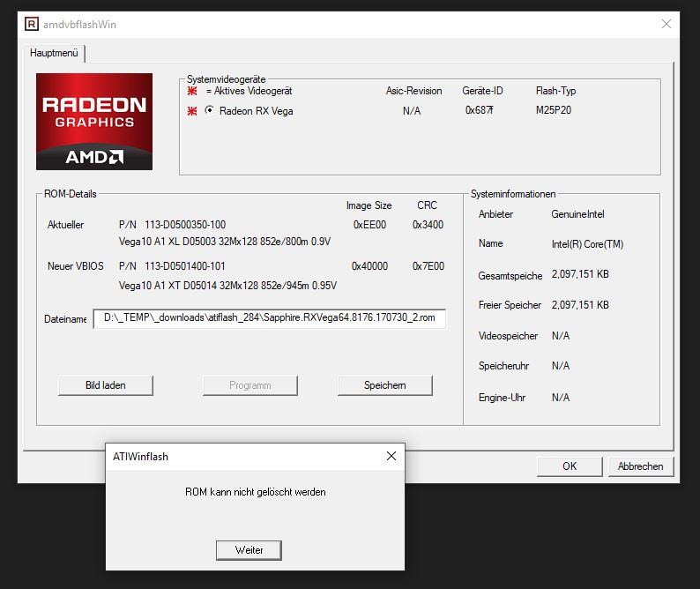700x589 pixels.
Task: Click the amdvbflashWin title bar app icon
Action: point(32,24)
